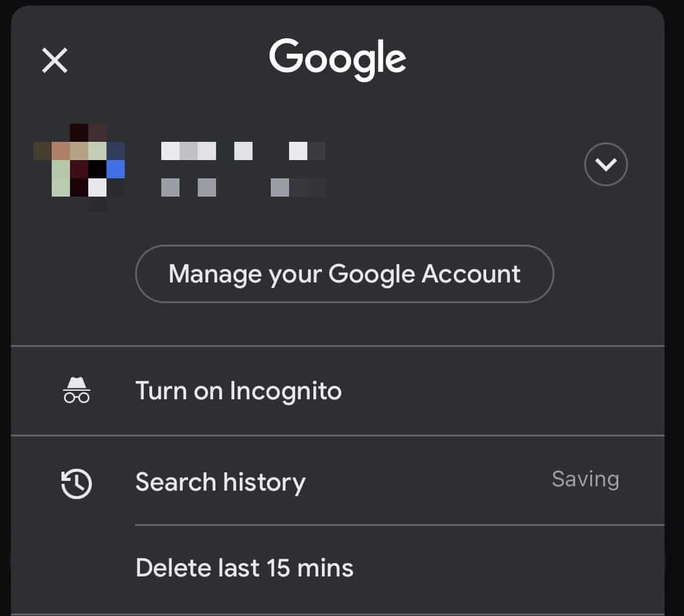Viewport: 684px width, 616px height.
Task: Open Manage your Google Account
Action: click(344, 274)
